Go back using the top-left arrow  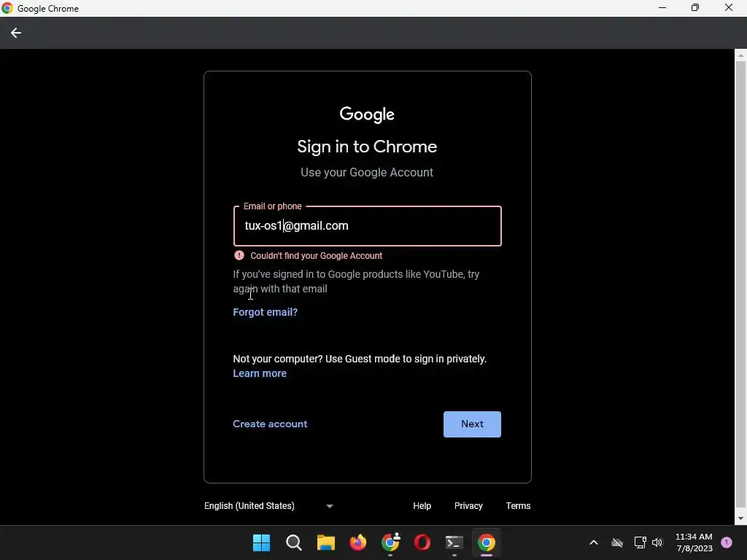(x=16, y=33)
